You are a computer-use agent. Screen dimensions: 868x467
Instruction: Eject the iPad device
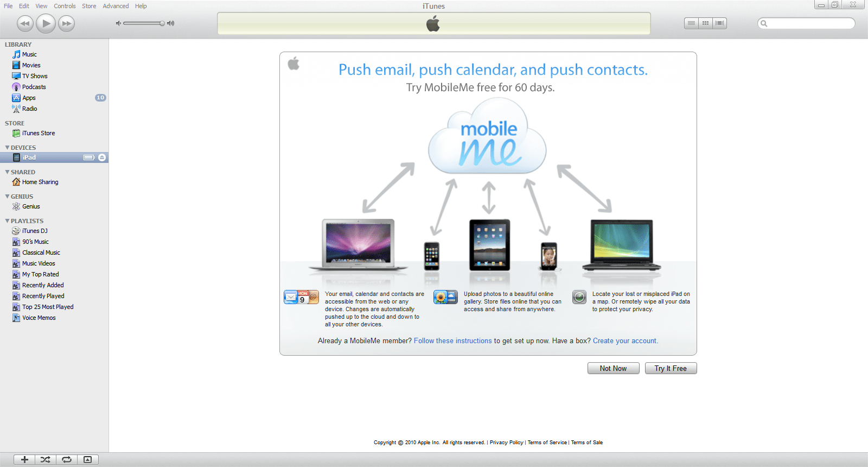pyautogui.click(x=102, y=157)
